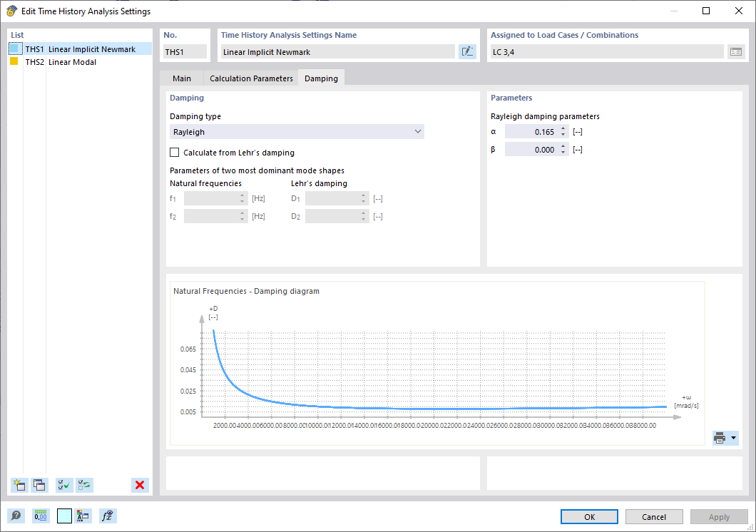
Task: Click the Assigned to Load Cases field LC 3,4
Action: pos(607,51)
